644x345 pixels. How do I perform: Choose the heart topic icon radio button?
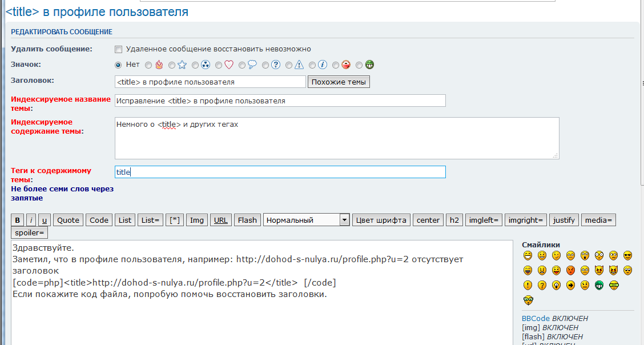219,65
